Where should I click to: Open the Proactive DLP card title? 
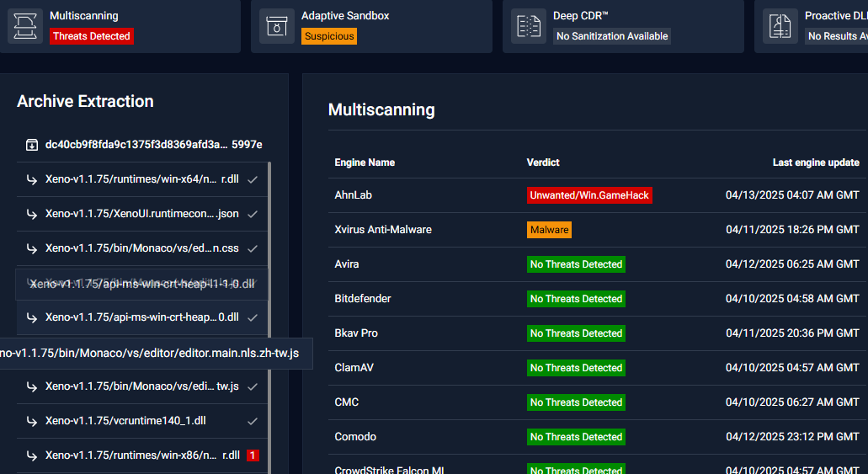tap(836, 15)
